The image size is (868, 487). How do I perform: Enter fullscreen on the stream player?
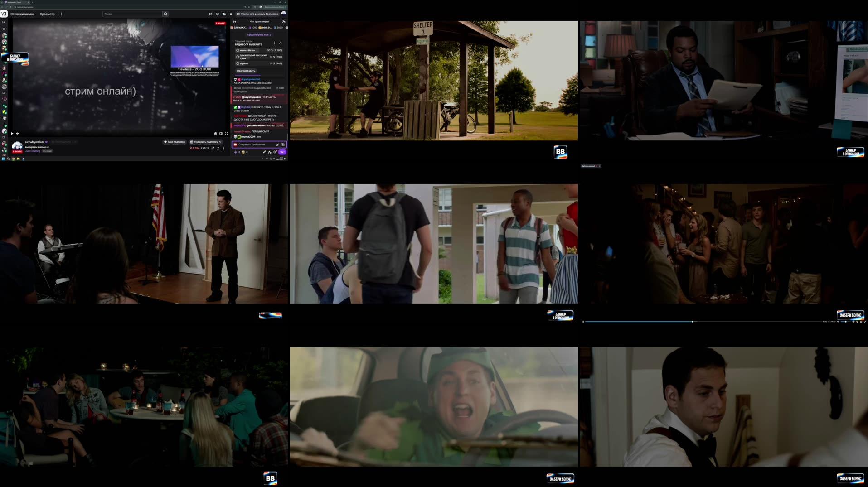click(x=226, y=134)
